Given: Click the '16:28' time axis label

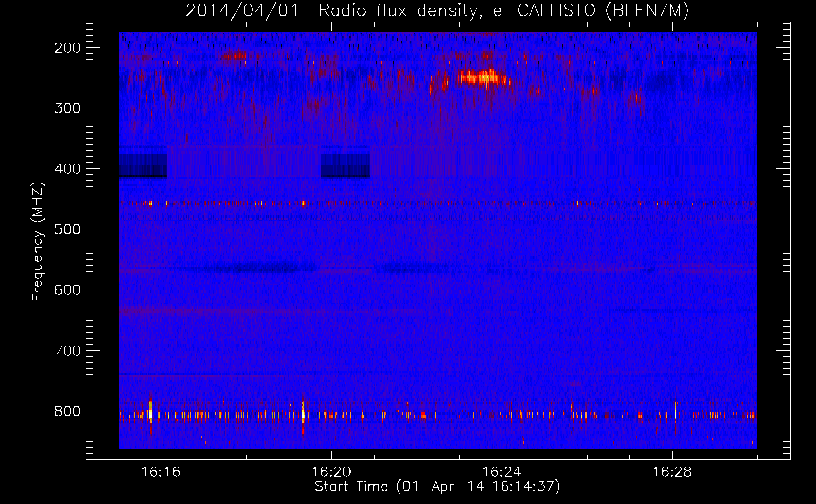Looking at the screenshot, I should point(672,472).
